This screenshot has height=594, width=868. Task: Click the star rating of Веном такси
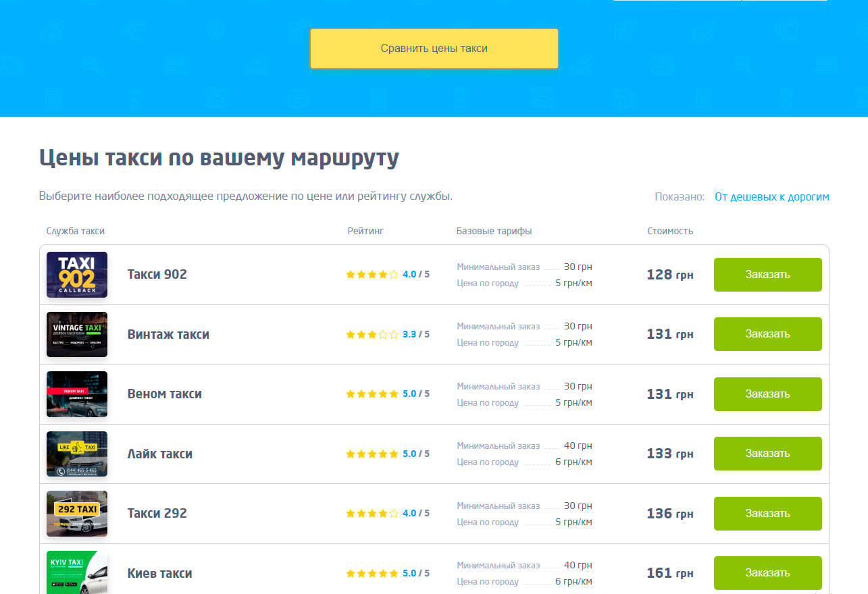pos(372,394)
